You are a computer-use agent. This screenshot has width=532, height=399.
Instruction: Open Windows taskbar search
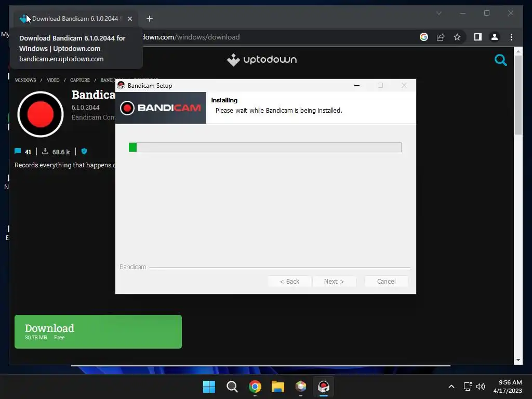click(232, 387)
